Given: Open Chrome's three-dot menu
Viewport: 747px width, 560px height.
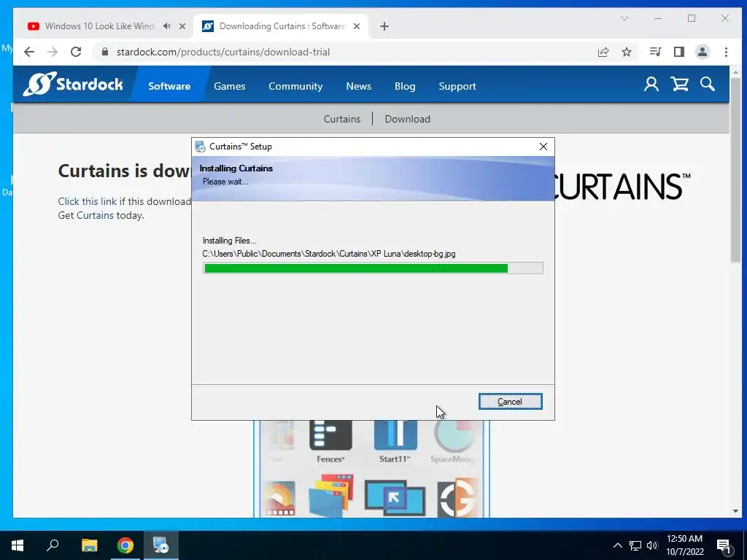Looking at the screenshot, I should pos(726,52).
